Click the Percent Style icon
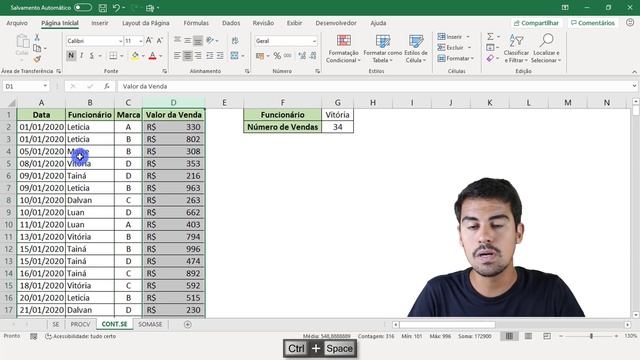The width and height of the screenshot is (640, 360). pos(277,56)
